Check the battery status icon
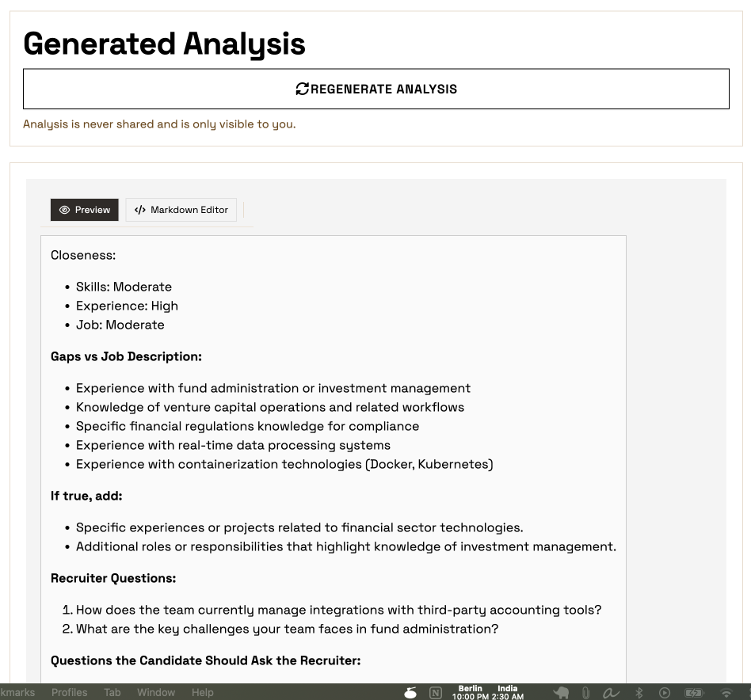This screenshot has width=751, height=700. tap(694, 693)
